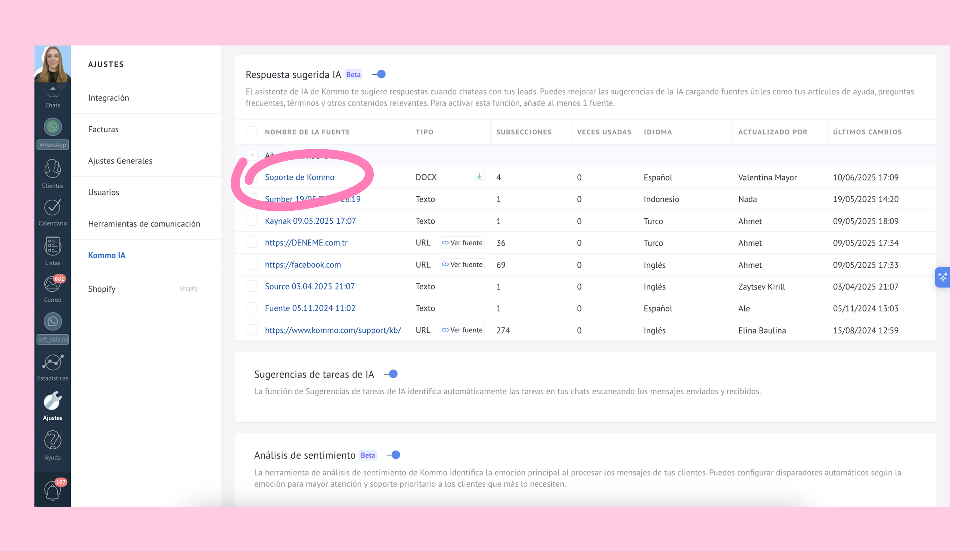The width and height of the screenshot is (980, 551).
Task: Toggle Respuesta sugerida IA switch
Action: [x=379, y=74]
